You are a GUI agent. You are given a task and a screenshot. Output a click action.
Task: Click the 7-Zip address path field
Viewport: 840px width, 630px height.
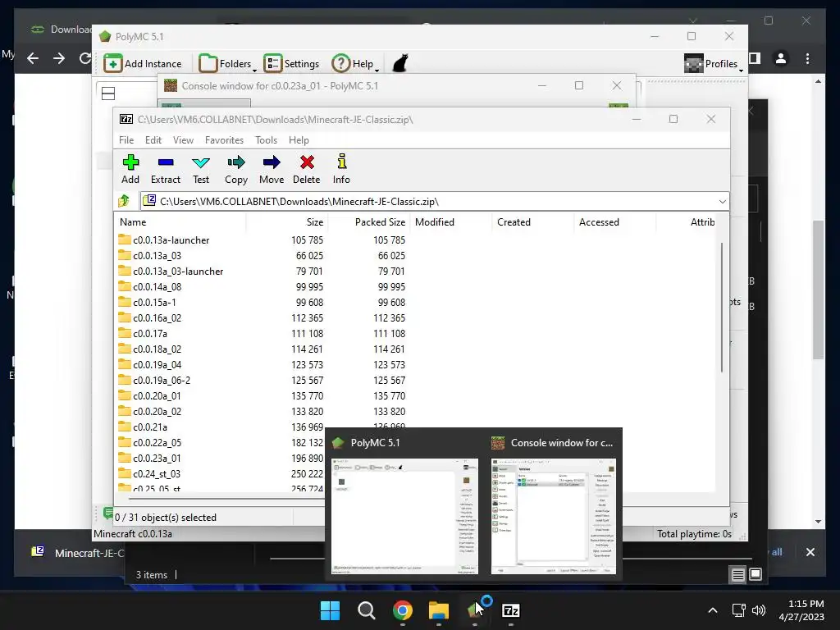(435, 202)
